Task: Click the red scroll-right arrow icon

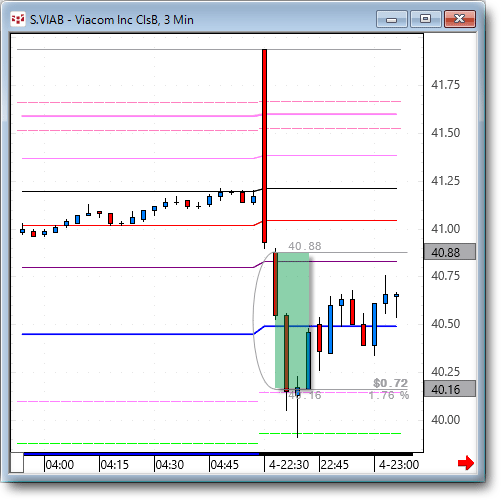Action: pyautogui.click(x=466, y=463)
